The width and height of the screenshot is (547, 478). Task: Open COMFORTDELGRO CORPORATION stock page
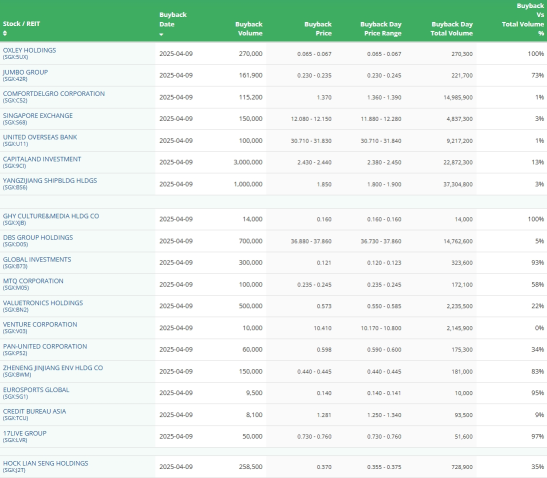54,94
